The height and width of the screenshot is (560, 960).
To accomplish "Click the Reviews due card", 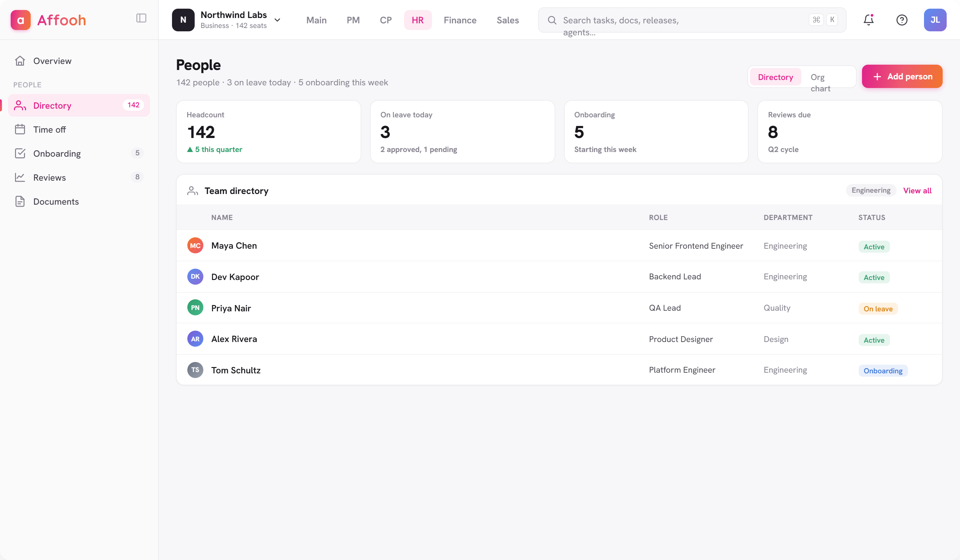I will click(x=850, y=132).
